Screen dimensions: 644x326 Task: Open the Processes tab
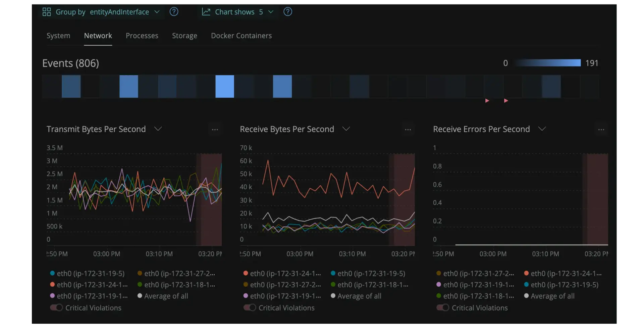[142, 36]
